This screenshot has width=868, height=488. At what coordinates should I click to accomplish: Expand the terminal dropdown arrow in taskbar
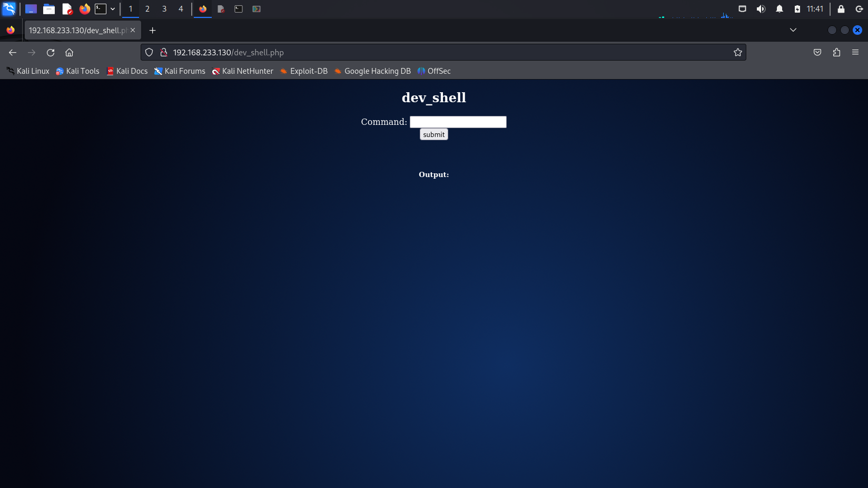pyautogui.click(x=113, y=9)
